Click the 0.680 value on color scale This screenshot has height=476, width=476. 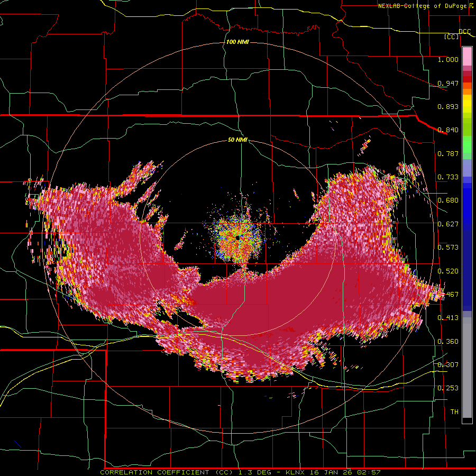coord(448,200)
